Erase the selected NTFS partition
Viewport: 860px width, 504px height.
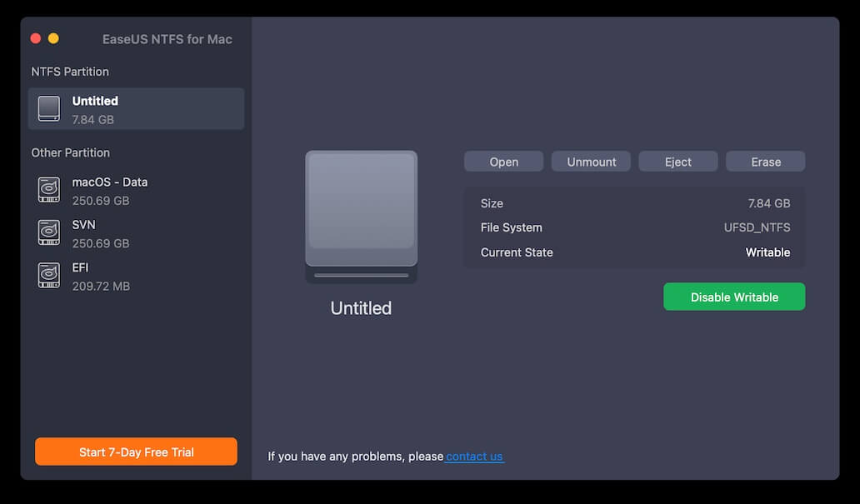click(x=766, y=162)
